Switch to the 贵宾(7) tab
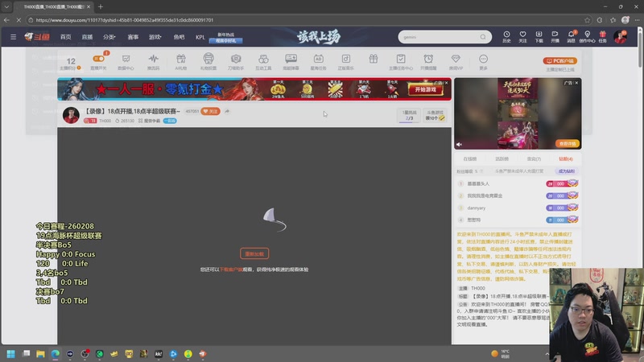 click(x=534, y=158)
